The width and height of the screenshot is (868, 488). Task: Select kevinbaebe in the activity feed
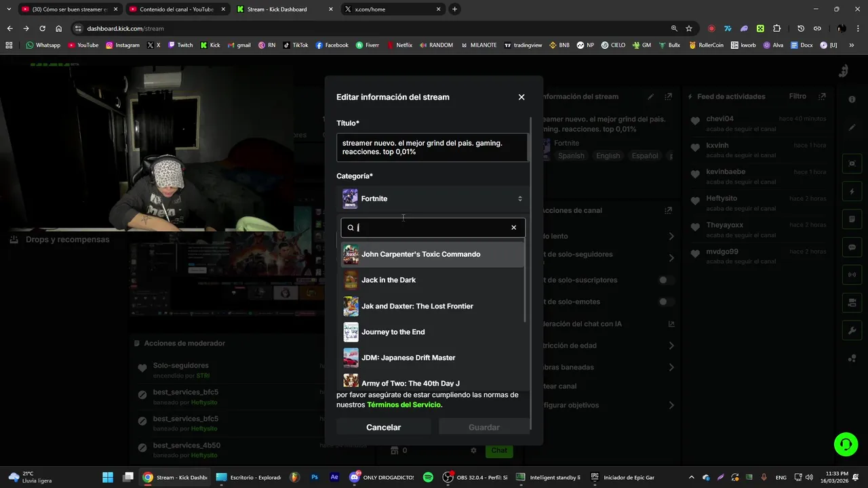coord(725,171)
